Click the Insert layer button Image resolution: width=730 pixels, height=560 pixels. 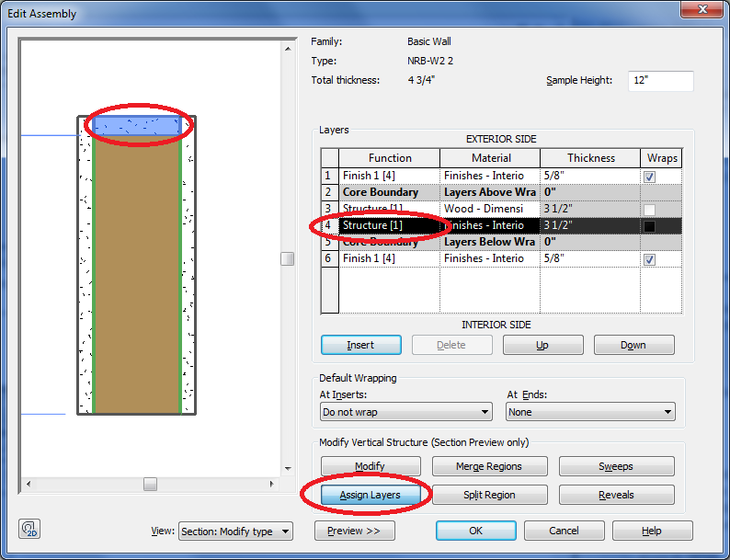[x=360, y=345]
